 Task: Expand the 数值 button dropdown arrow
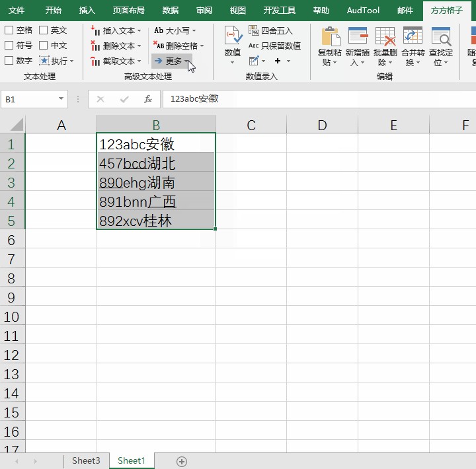[x=233, y=63]
